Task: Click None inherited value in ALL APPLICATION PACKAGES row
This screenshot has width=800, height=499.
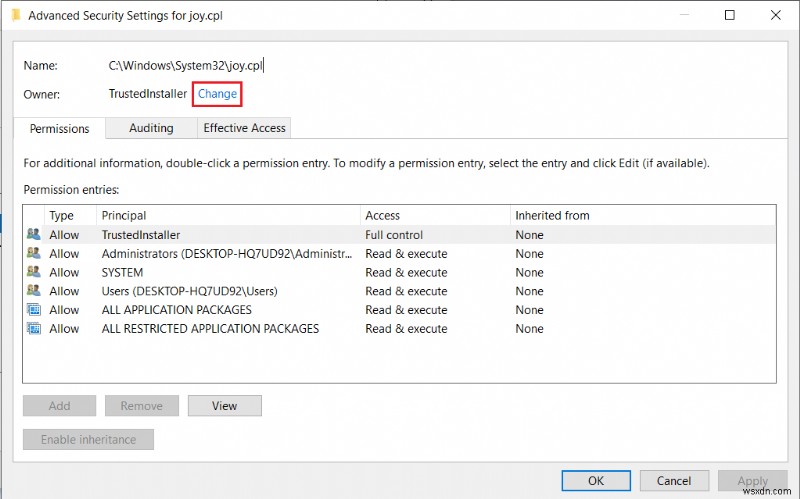Action: click(529, 310)
